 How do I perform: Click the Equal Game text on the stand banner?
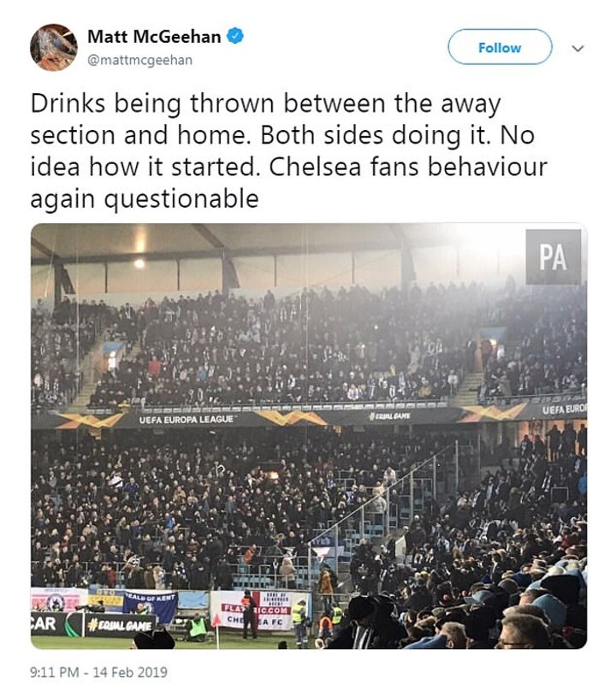[390, 416]
